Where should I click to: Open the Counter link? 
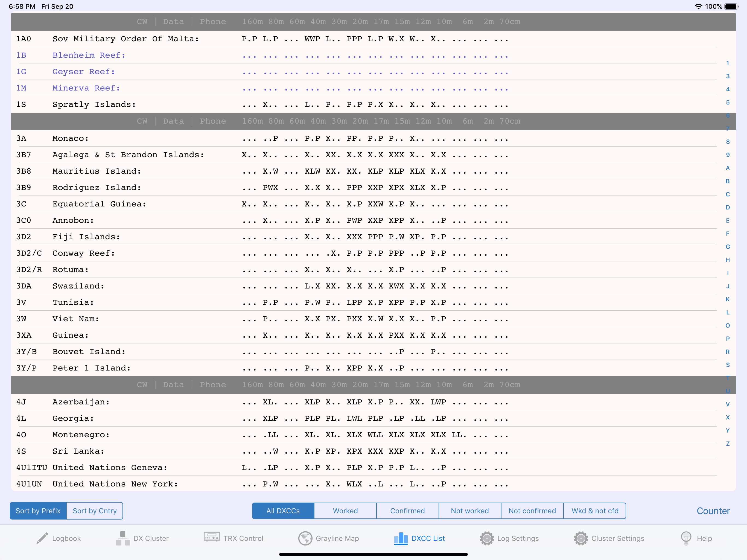point(713,511)
